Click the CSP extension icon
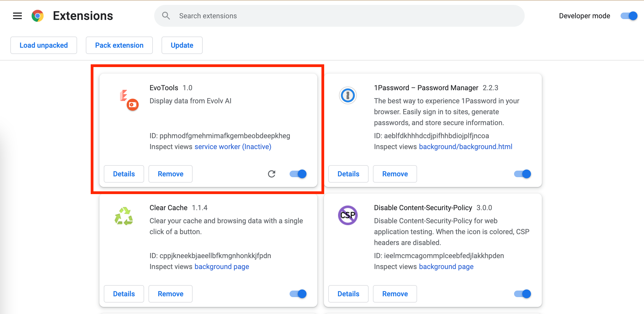This screenshot has width=644, height=314. 348,215
